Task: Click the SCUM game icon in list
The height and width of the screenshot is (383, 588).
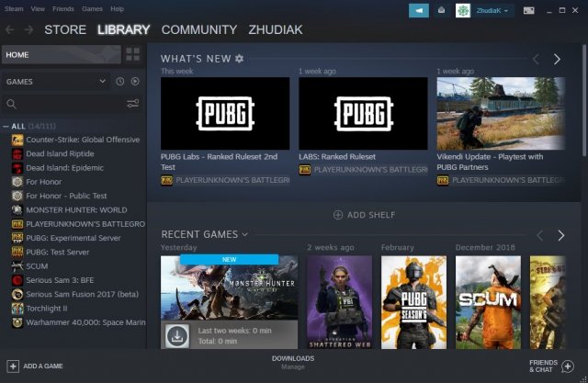Action: coord(17,266)
